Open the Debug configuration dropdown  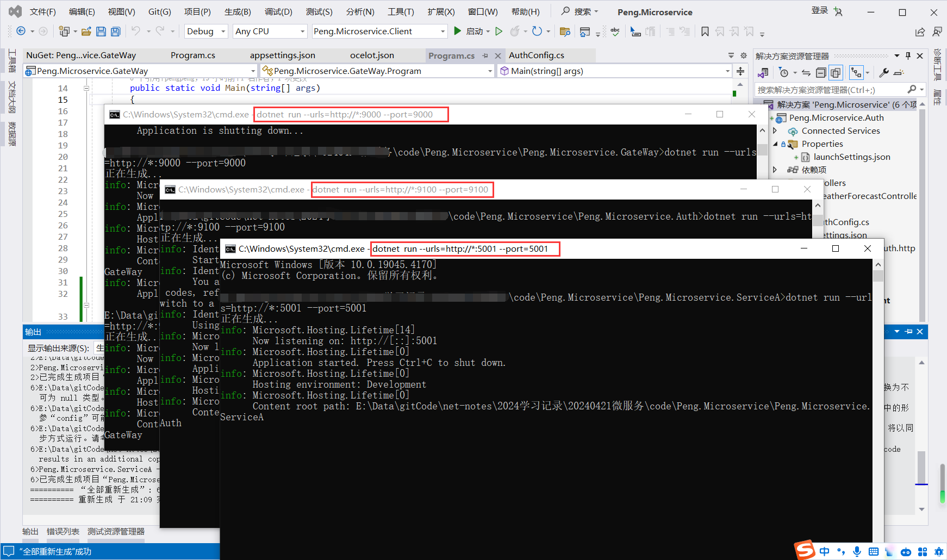click(x=206, y=32)
